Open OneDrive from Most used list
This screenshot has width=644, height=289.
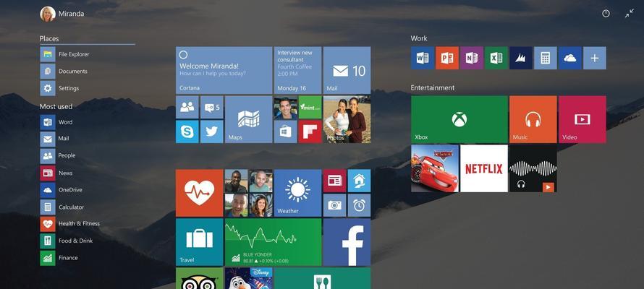[62, 190]
